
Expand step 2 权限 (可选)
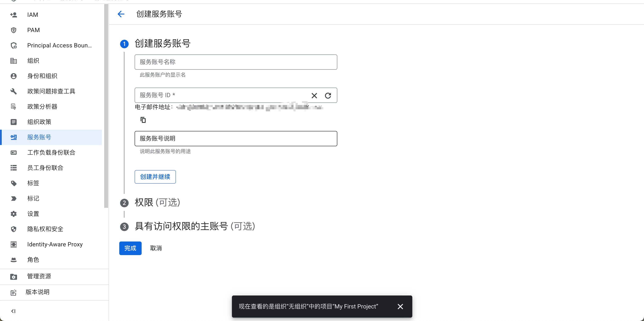[157, 202]
